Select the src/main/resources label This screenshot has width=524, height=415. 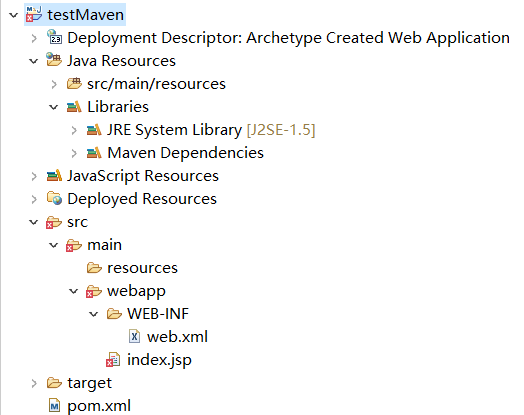pos(156,84)
